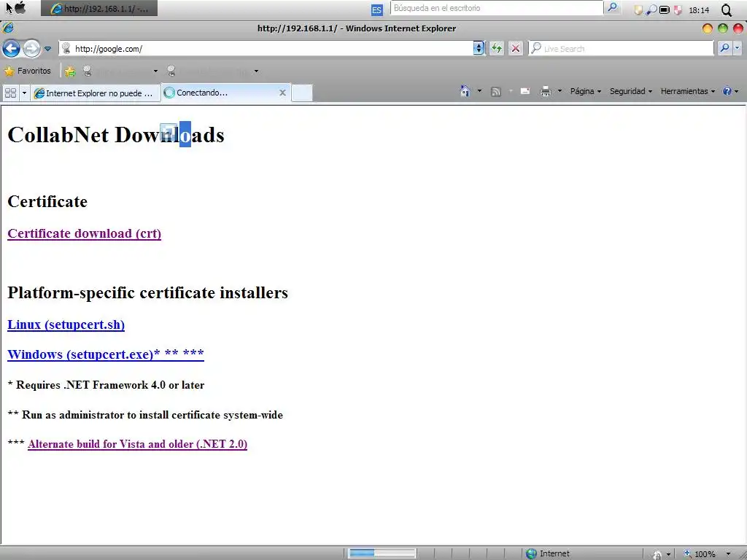
Task: Open the Página menu
Action: pos(586,91)
